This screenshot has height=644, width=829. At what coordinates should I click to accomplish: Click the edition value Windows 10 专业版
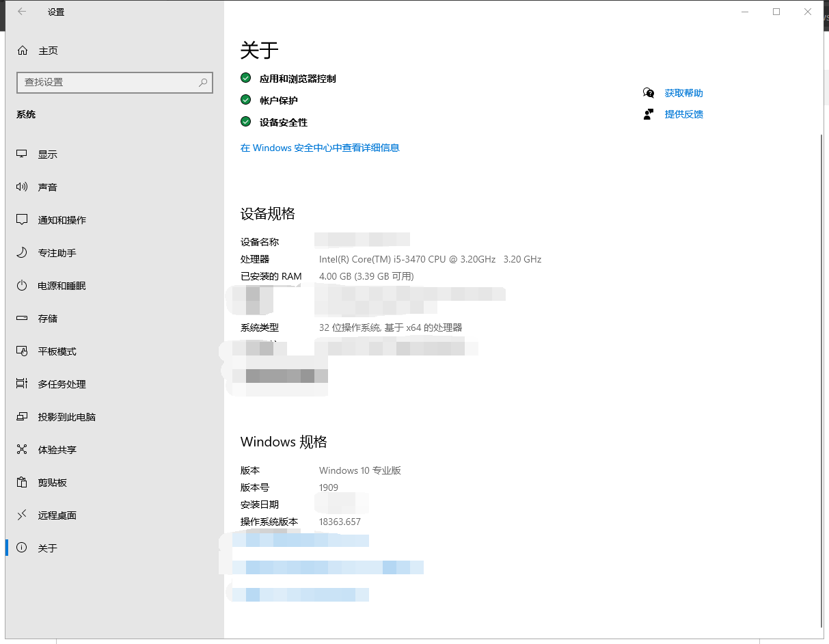[x=360, y=470]
